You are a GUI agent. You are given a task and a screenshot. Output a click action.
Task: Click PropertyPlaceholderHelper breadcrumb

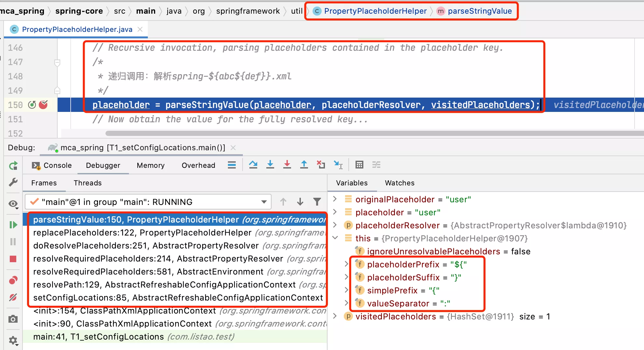370,11
